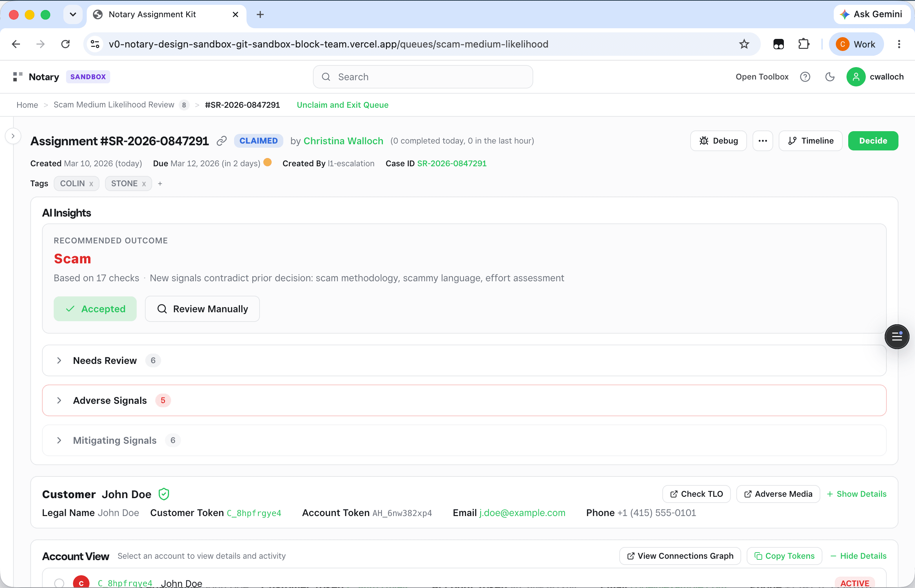The image size is (915, 588).
Task: Reload the page
Action: click(65, 44)
